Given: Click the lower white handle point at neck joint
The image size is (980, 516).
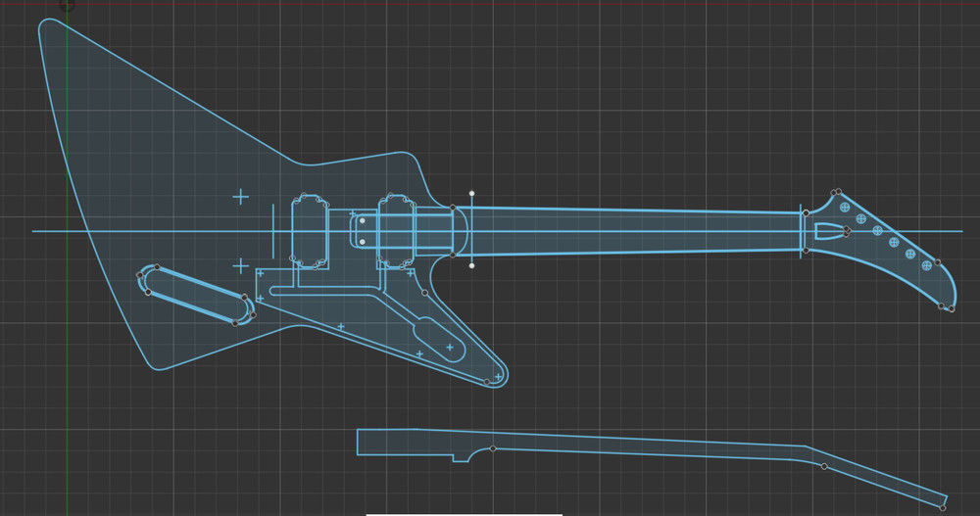Looking at the screenshot, I should (472, 265).
